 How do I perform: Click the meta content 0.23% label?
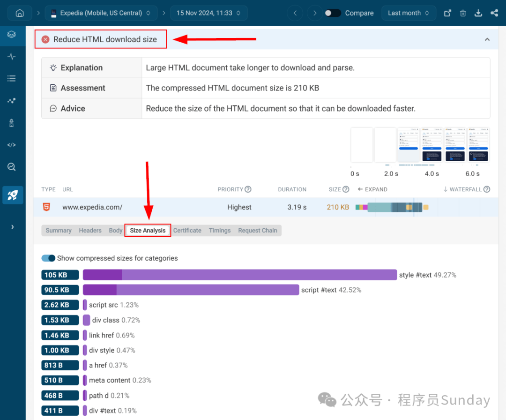point(120,380)
